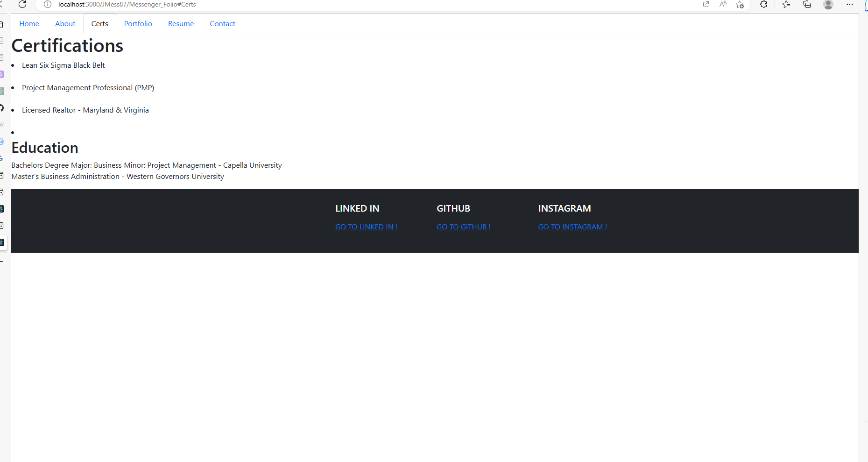Activate Read aloud for this page
The width and height of the screenshot is (868, 462).
pyautogui.click(x=723, y=4)
